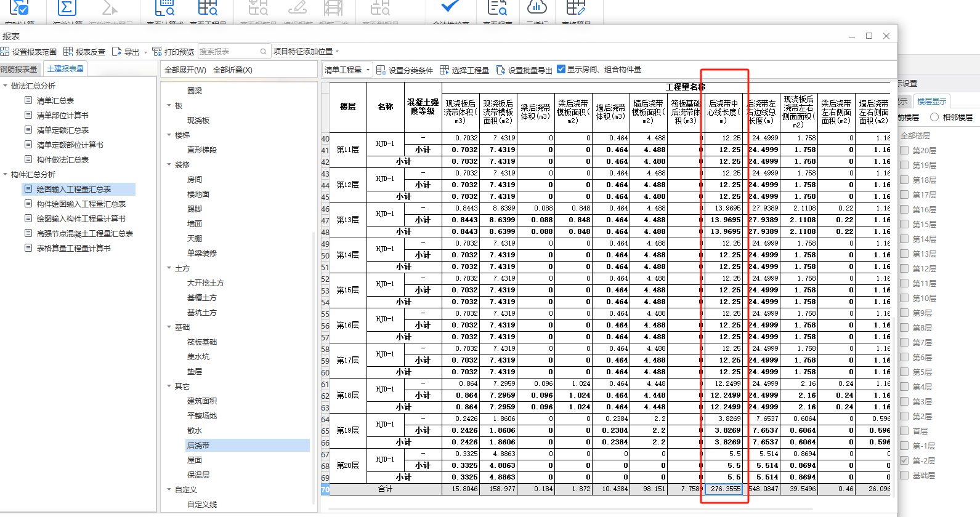This screenshot has height=517, width=980.
Task: Check the 第20层 floor checkbox
Action: 904,150
